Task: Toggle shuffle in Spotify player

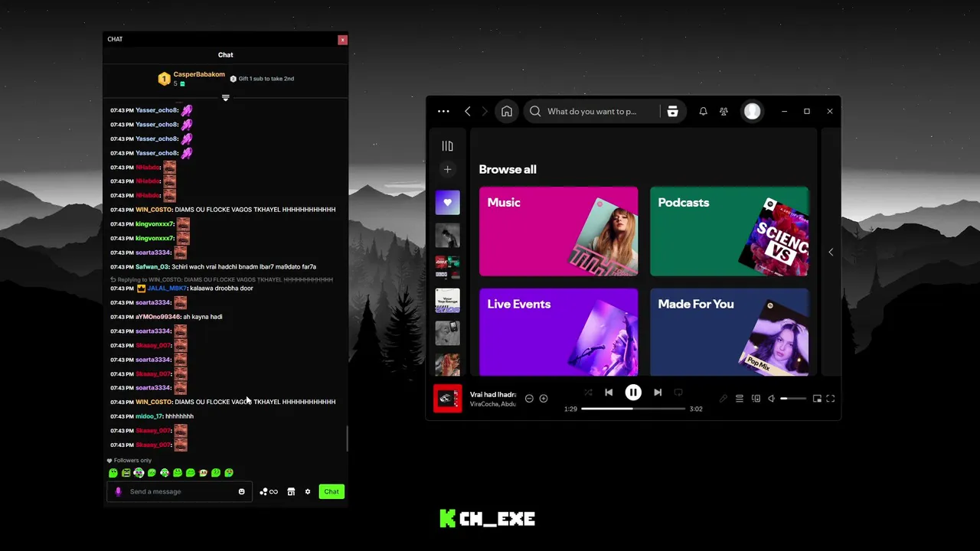Action: tap(588, 393)
